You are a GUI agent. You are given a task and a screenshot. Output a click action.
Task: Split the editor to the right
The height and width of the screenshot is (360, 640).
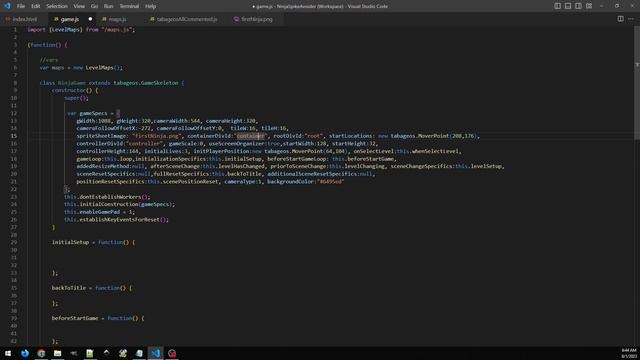click(x=620, y=19)
